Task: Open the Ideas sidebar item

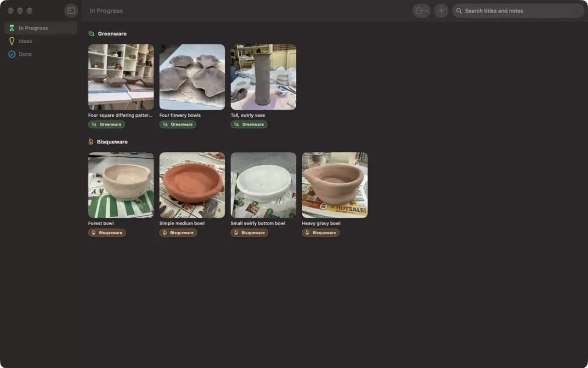Action: pos(41,41)
